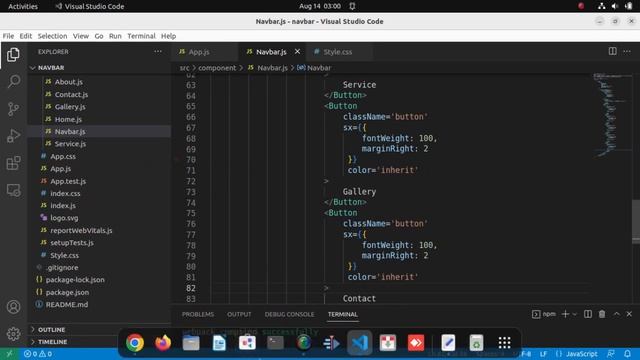Switch to the Style.css editor tab
640x360 pixels.
(x=339, y=52)
